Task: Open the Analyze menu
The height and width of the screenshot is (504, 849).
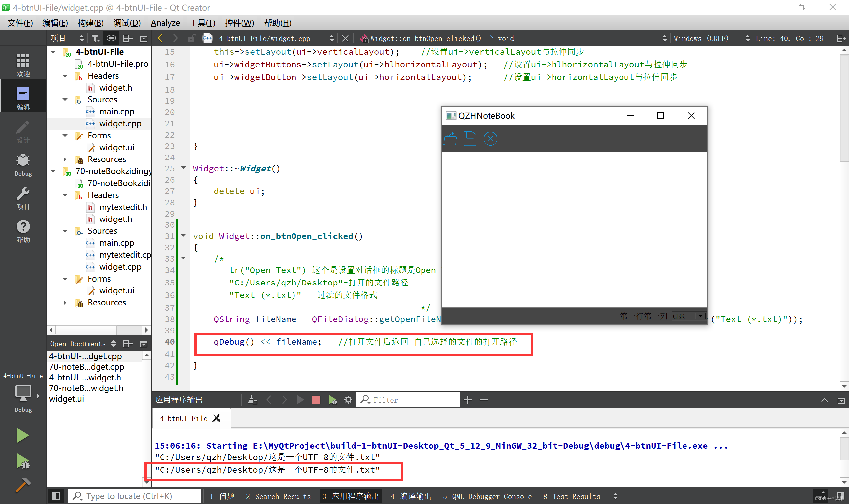Action: (165, 23)
